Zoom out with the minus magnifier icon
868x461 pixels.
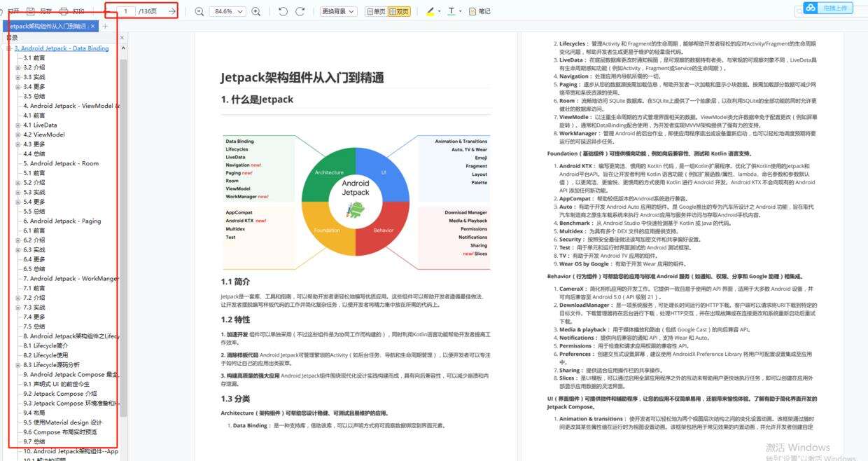point(199,11)
